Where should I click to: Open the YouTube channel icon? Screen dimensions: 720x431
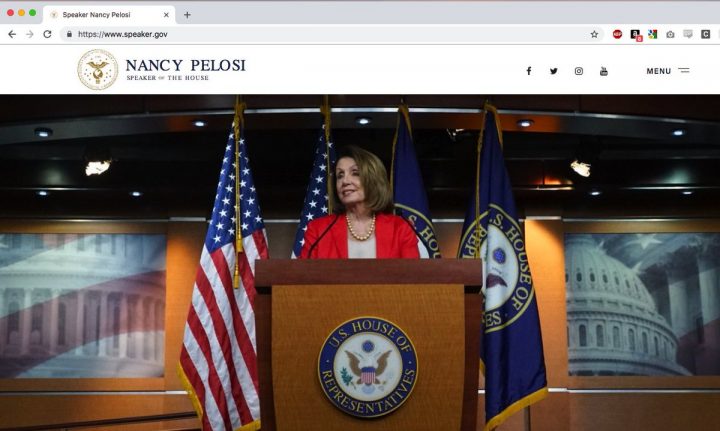(604, 71)
